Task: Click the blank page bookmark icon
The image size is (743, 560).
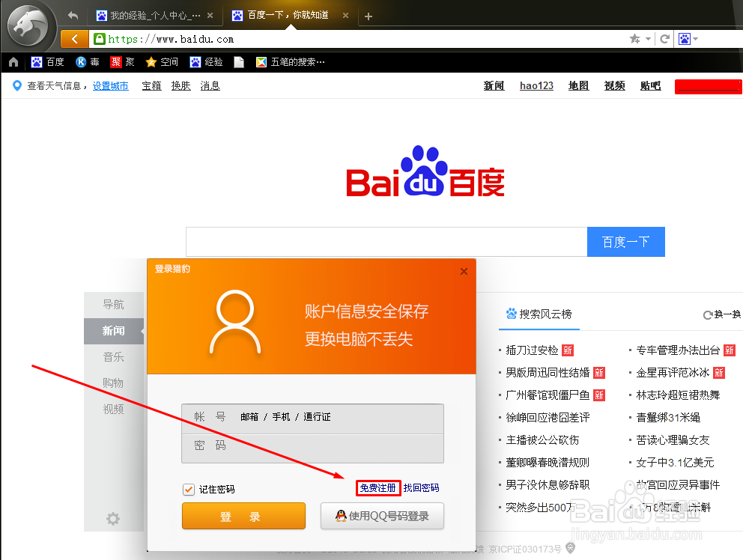Action: [239, 62]
